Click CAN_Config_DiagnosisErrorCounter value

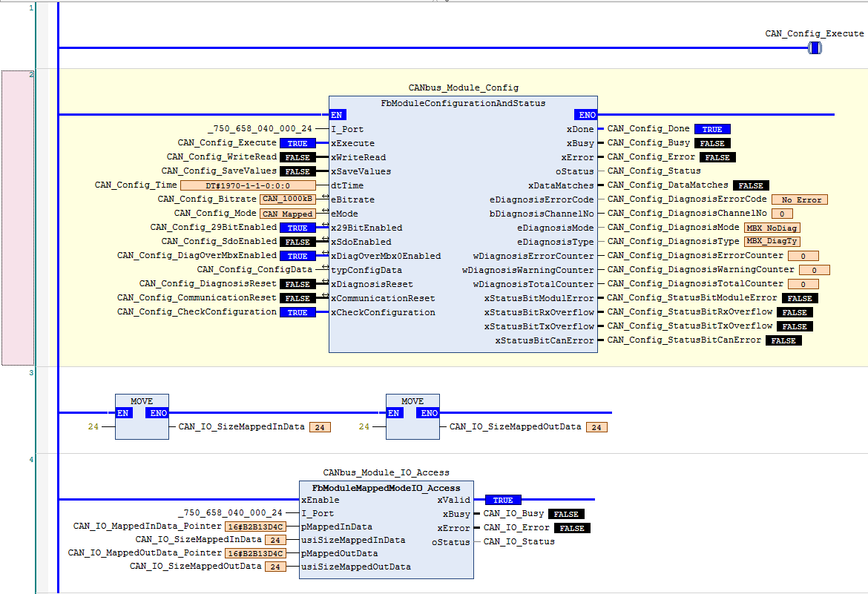coord(803,256)
